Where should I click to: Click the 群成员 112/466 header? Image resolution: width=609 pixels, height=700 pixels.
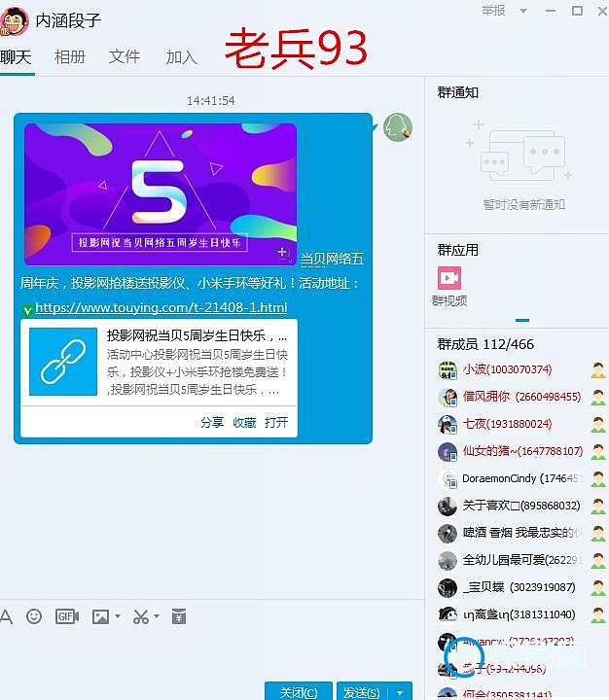coord(485,344)
